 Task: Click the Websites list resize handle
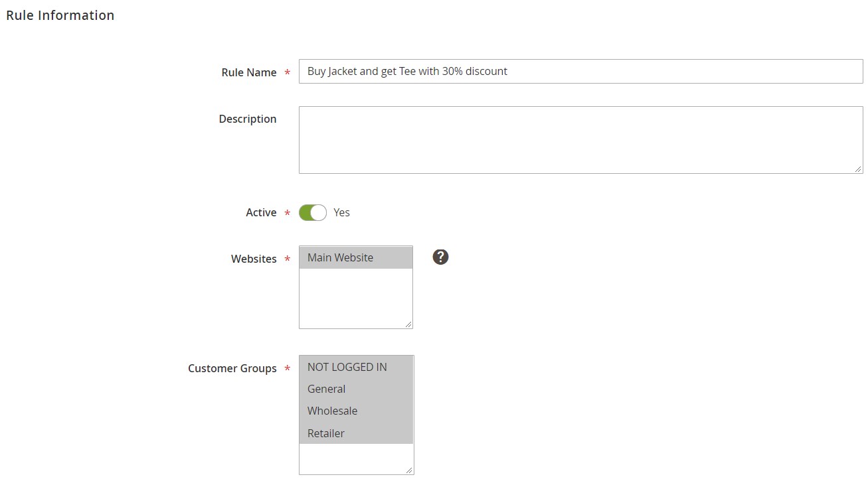pyautogui.click(x=408, y=324)
